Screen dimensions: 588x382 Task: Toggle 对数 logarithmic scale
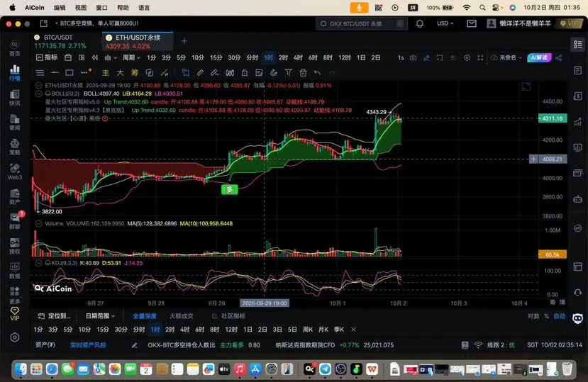tap(533, 316)
